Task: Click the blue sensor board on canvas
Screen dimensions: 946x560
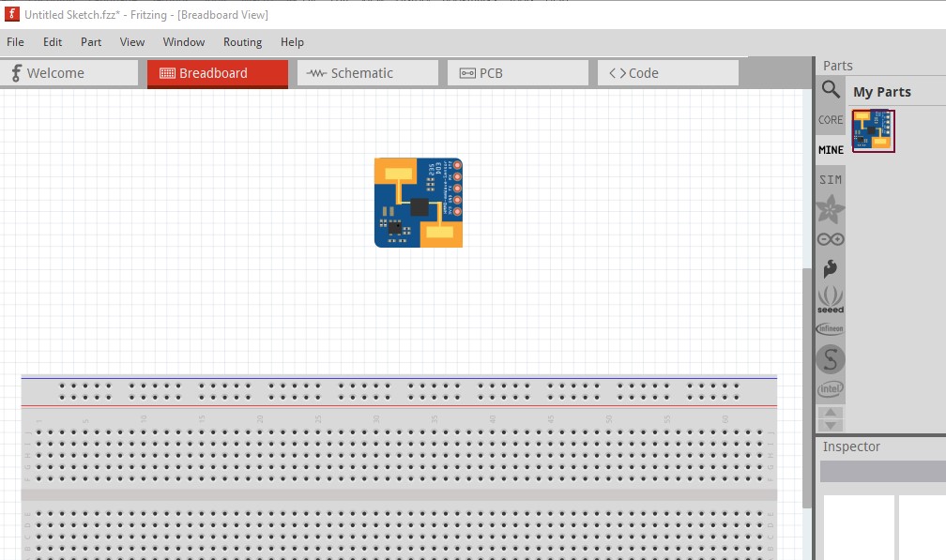Action: [x=419, y=203]
